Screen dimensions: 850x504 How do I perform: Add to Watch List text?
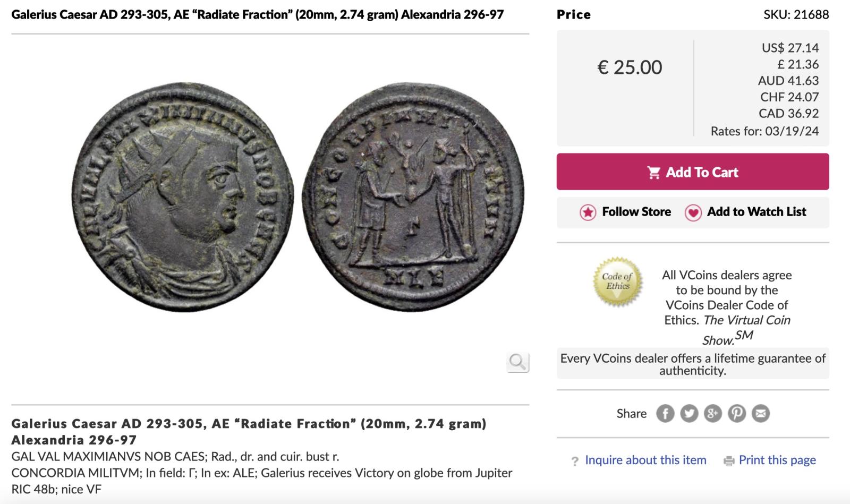tap(756, 212)
